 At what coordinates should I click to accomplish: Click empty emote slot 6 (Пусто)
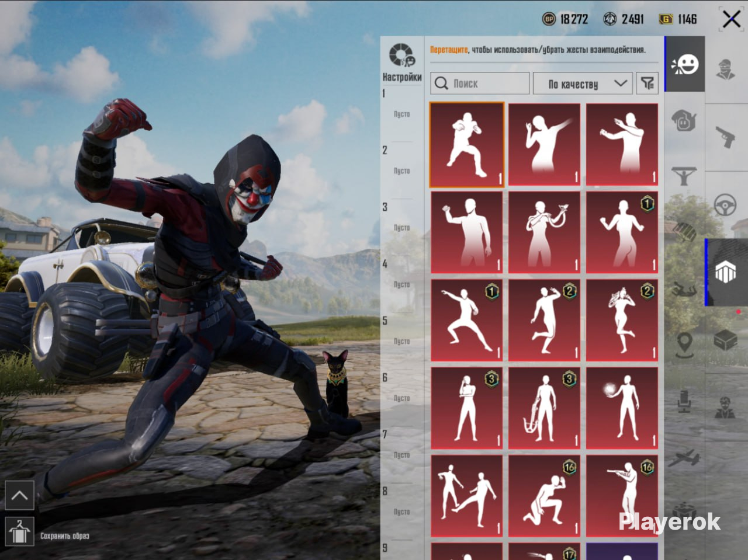tap(401, 398)
